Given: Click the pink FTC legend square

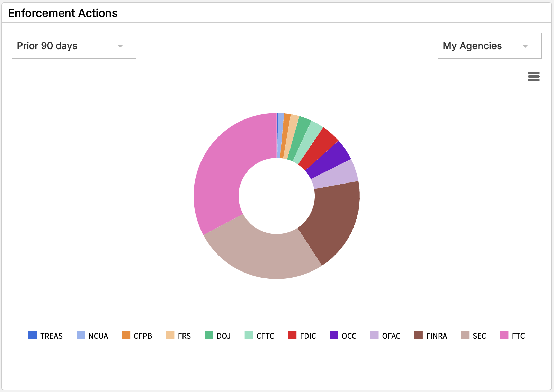Looking at the screenshot, I should [504, 336].
